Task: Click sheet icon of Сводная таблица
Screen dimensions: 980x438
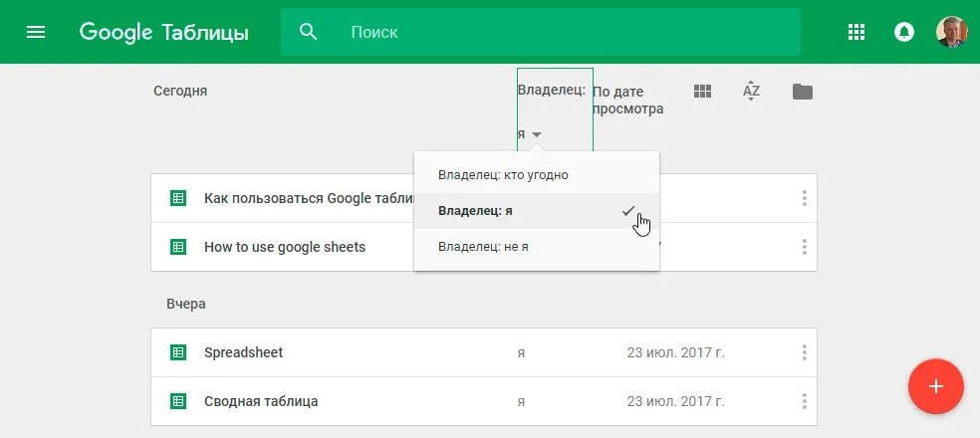Action: point(178,401)
